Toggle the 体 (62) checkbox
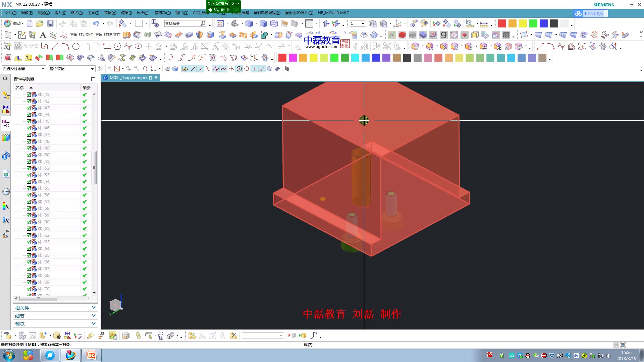644x362 pixels. click(29, 235)
